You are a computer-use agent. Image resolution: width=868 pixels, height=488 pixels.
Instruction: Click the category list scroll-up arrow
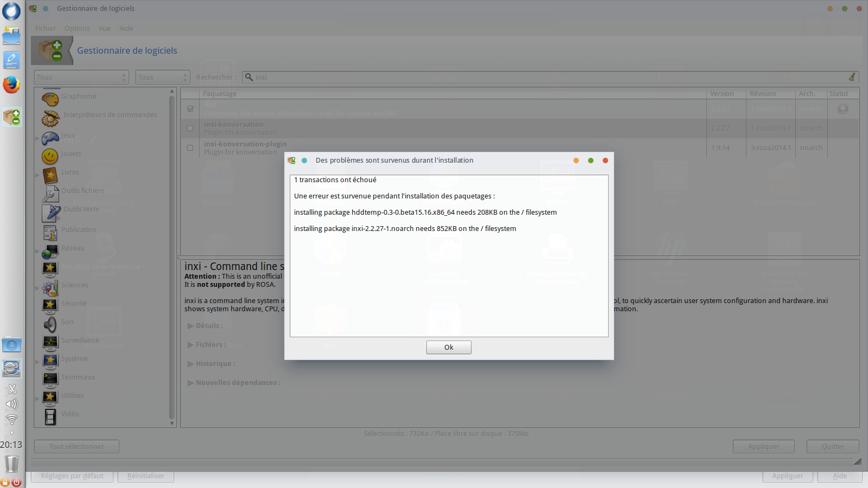click(172, 92)
